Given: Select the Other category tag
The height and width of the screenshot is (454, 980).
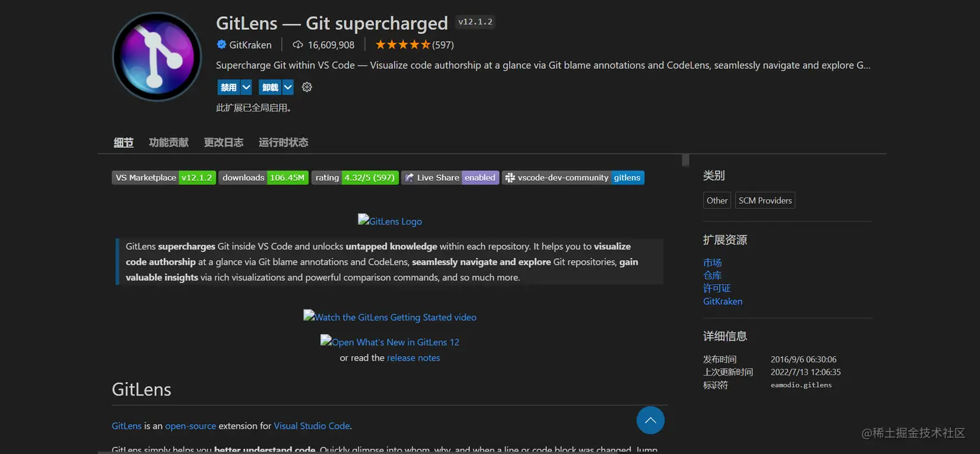Looking at the screenshot, I should click(717, 200).
